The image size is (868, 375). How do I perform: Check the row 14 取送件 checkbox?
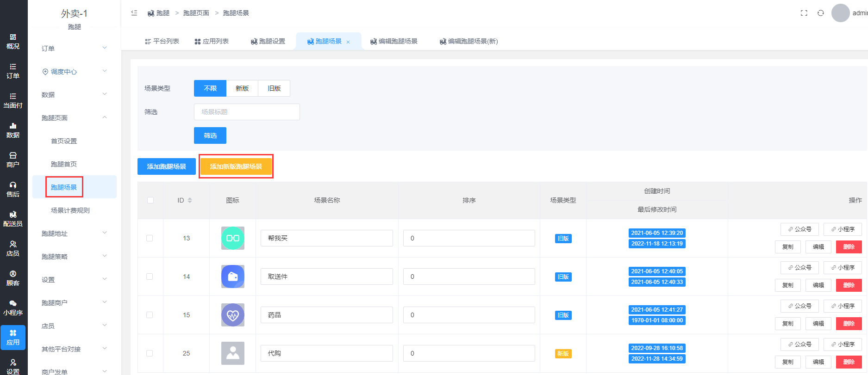tap(150, 277)
